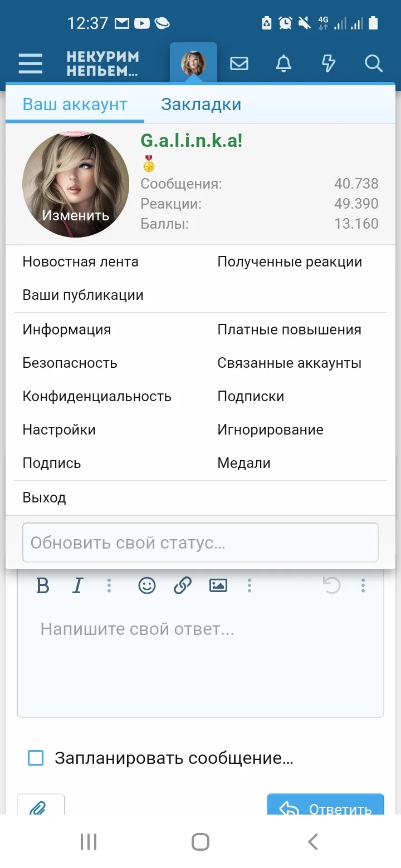Open the editor overflow three-dot menu

363,585
